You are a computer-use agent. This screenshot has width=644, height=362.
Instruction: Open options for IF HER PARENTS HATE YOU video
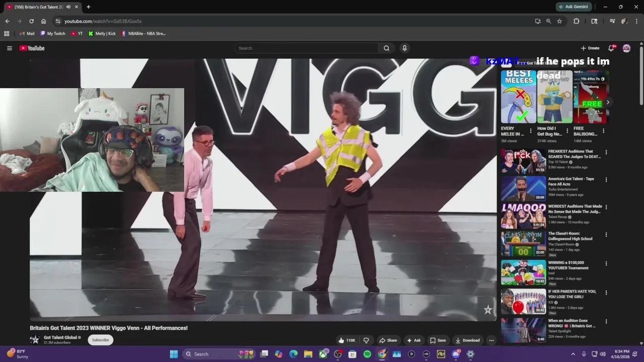[x=606, y=292]
